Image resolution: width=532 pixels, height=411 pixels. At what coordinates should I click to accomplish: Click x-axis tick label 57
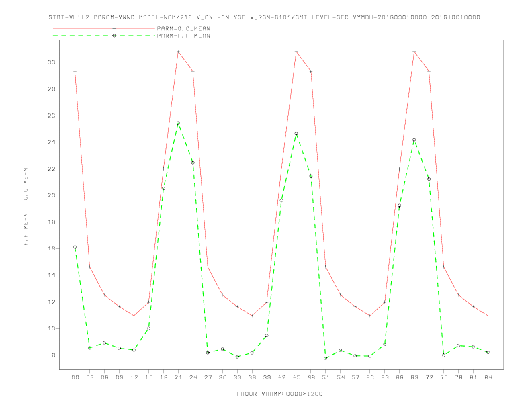click(x=355, y=377)
